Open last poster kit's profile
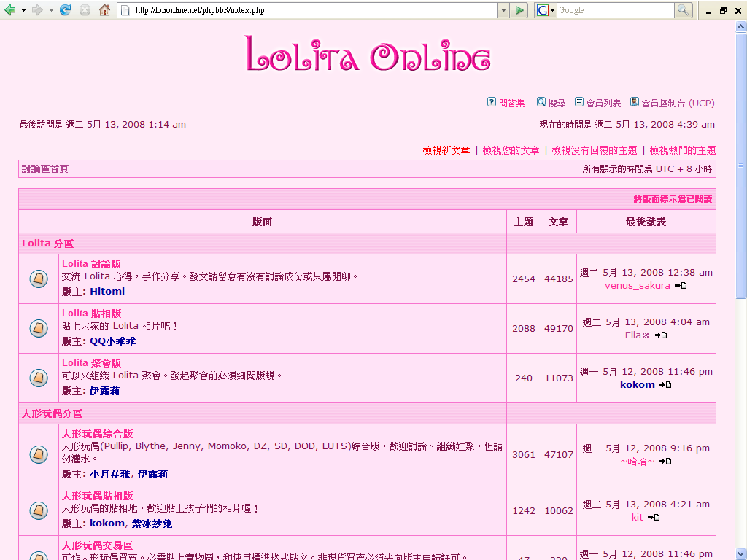Viewport: 747px width, 560px height. [638, 517]
